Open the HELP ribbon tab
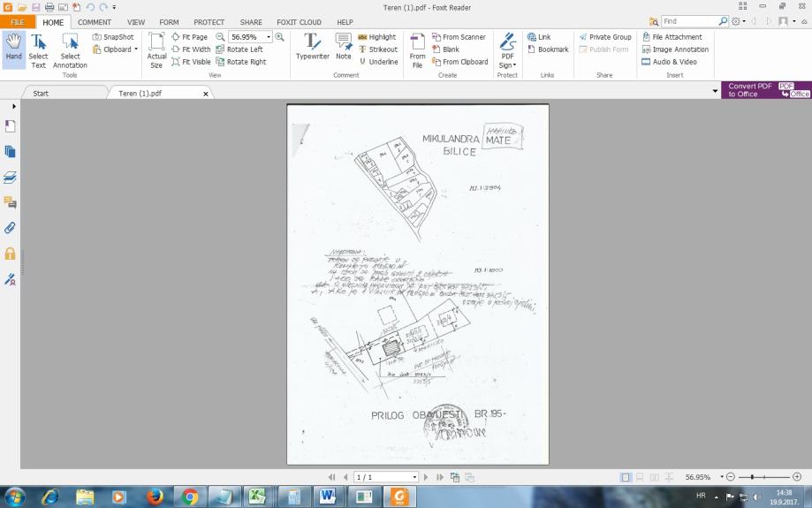 pos(345,22)
